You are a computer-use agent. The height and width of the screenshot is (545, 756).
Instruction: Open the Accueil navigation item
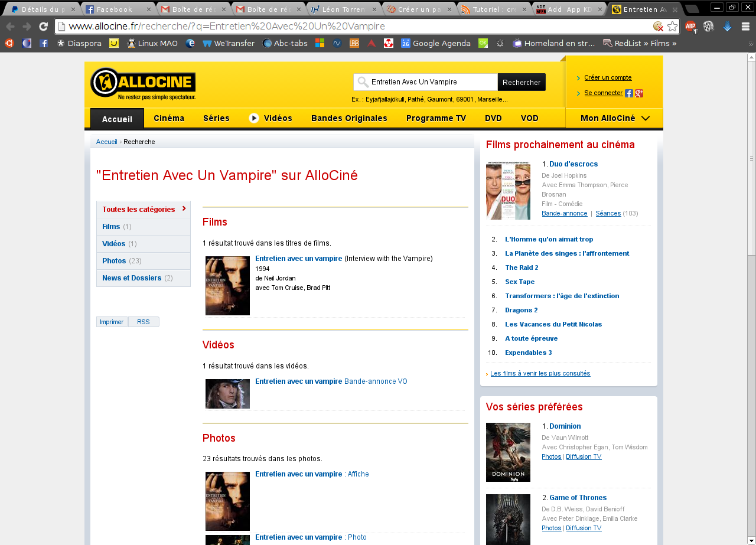(x=117, y=119)
